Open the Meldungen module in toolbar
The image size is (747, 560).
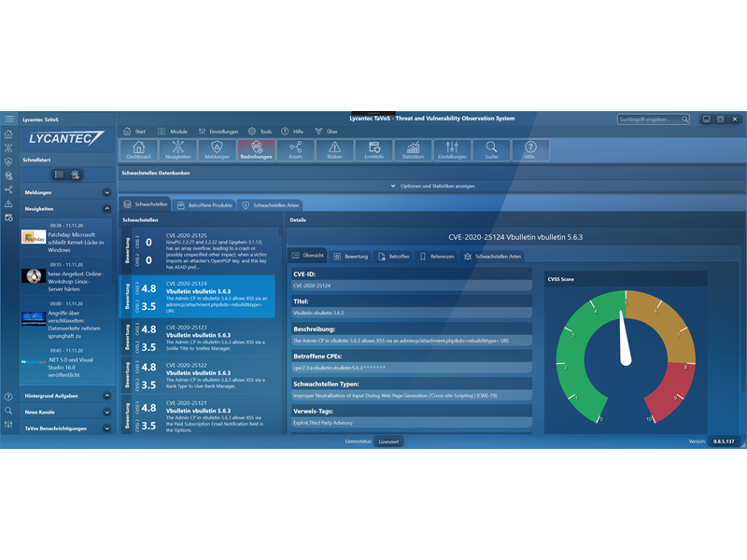(218, 150)
